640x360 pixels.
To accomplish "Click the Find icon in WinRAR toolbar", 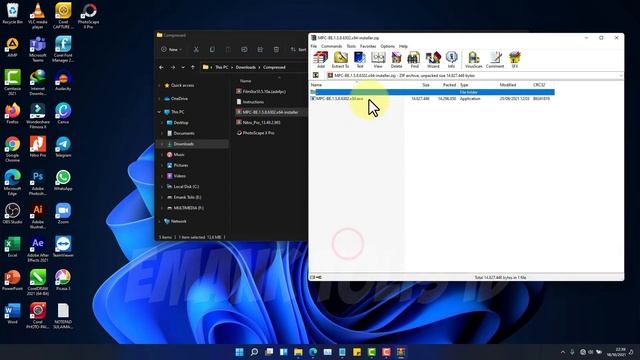I will 414,60.
